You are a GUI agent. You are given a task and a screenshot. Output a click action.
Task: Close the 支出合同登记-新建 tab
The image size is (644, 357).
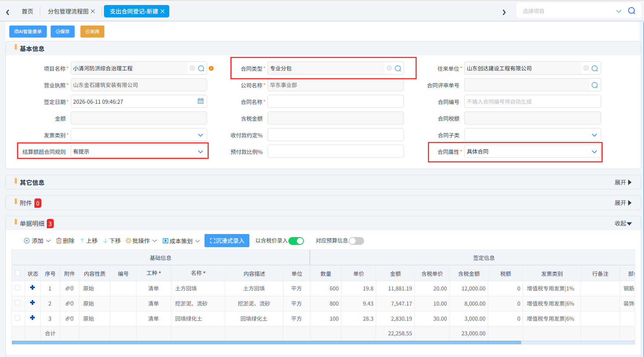(163, 11)
